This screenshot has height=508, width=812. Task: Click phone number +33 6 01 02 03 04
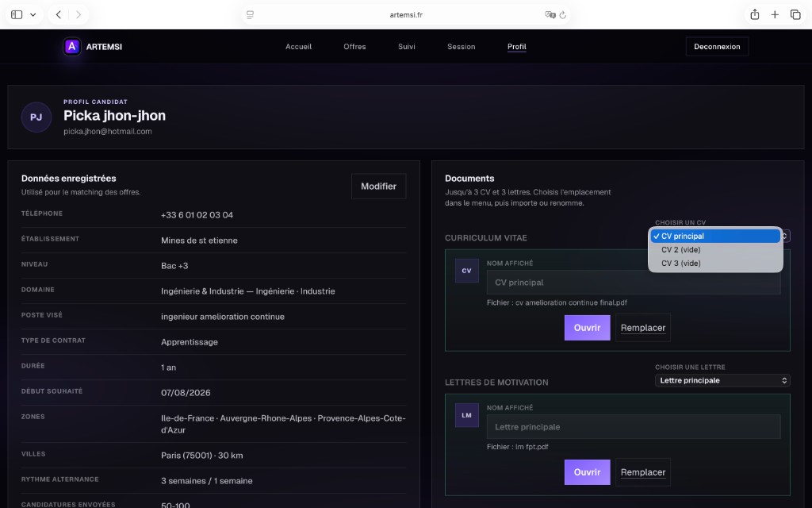[197, 215]
